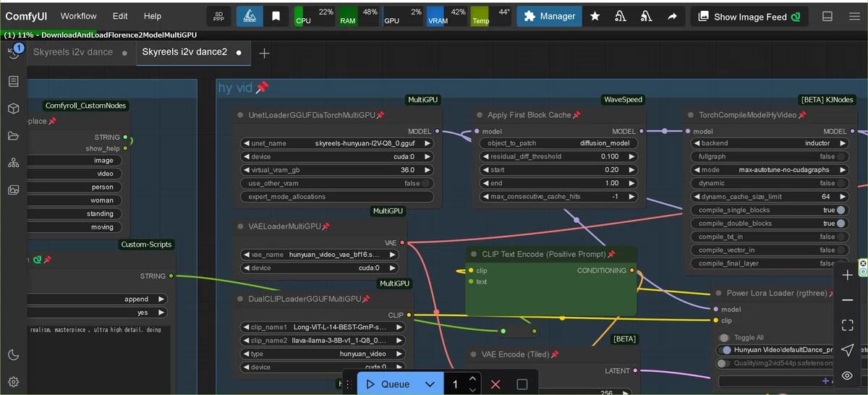Toggle compile_double_blocks switch
This screenshot has height=395, width=868.
coord(841,224)
